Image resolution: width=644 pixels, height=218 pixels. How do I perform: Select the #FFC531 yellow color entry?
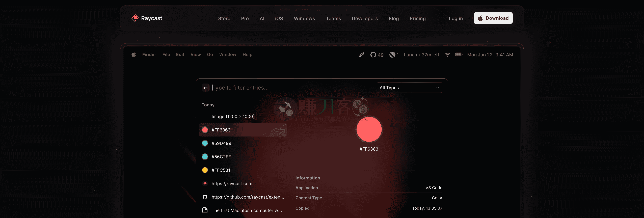tap(221, 170)
